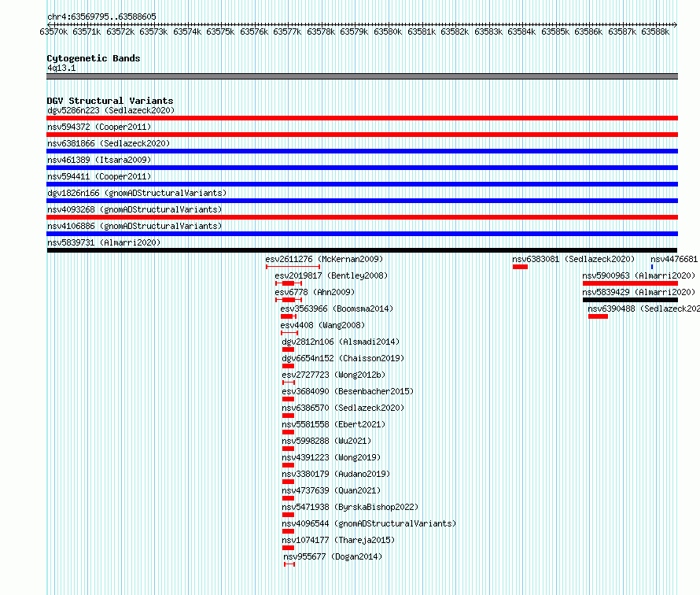Click the nsv5900963 red bar
The width and height of the screenshot is (700, 595).
point(630,283)
